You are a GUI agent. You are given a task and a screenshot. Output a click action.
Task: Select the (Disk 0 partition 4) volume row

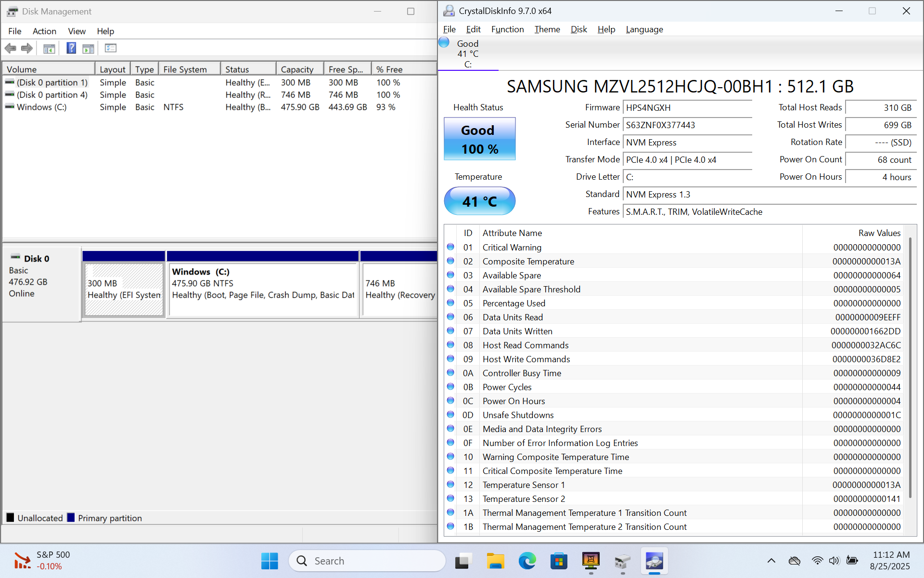[x=219, y=95]
